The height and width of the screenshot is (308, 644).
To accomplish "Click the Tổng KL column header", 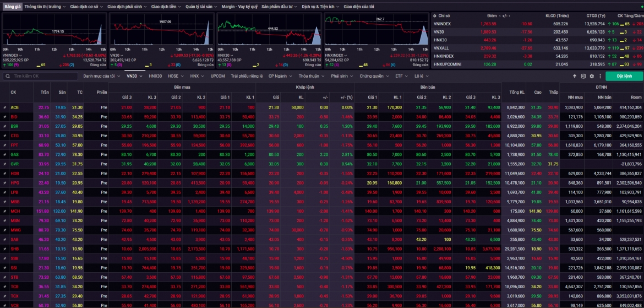I will coord(517,92).
